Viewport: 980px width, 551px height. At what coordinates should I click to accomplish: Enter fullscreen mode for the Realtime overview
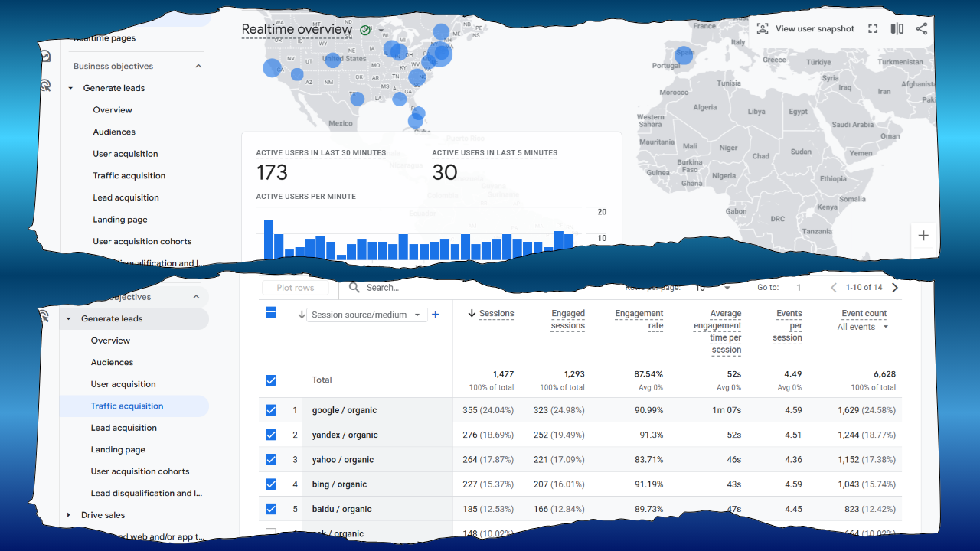[x=873, y=28]
